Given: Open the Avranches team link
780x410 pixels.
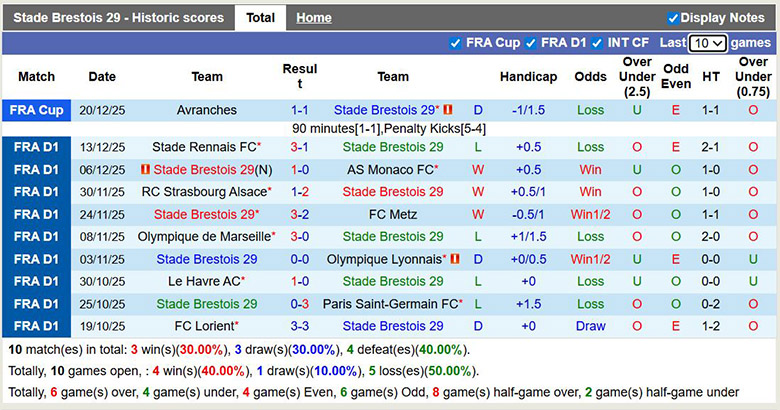Looking at the screenshot, I should 207,110.
